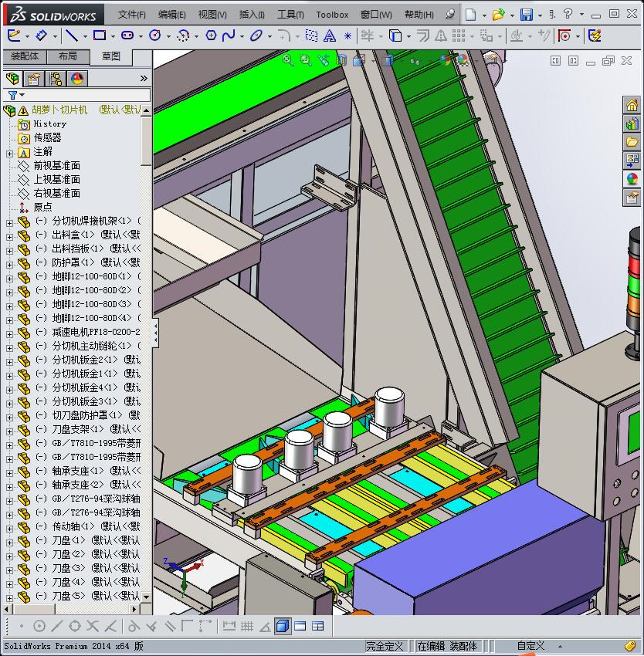Viewport: 644px width, 656px height.
Task: Switch to the 装配体 tab
Action: pyautogui.click(x=25, y=56)
